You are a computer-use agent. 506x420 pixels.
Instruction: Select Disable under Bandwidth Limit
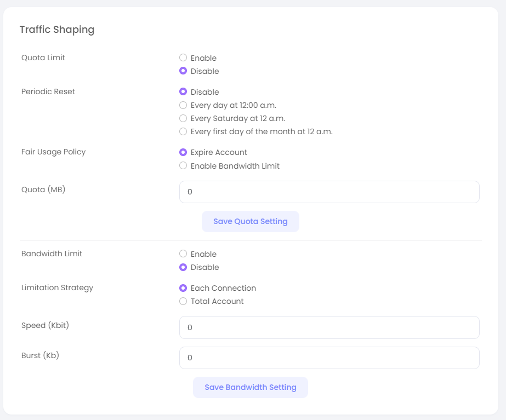(x=183, y=267)
